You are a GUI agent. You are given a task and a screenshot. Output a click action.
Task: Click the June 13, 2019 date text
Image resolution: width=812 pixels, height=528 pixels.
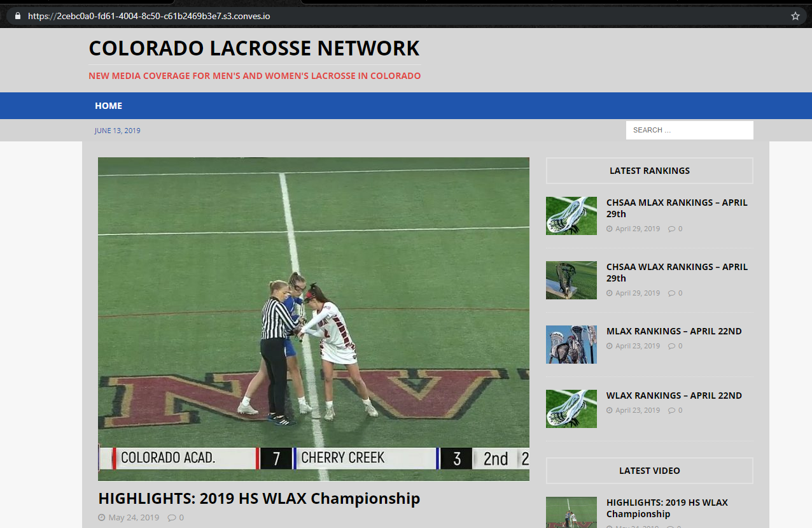pos(118,131)
